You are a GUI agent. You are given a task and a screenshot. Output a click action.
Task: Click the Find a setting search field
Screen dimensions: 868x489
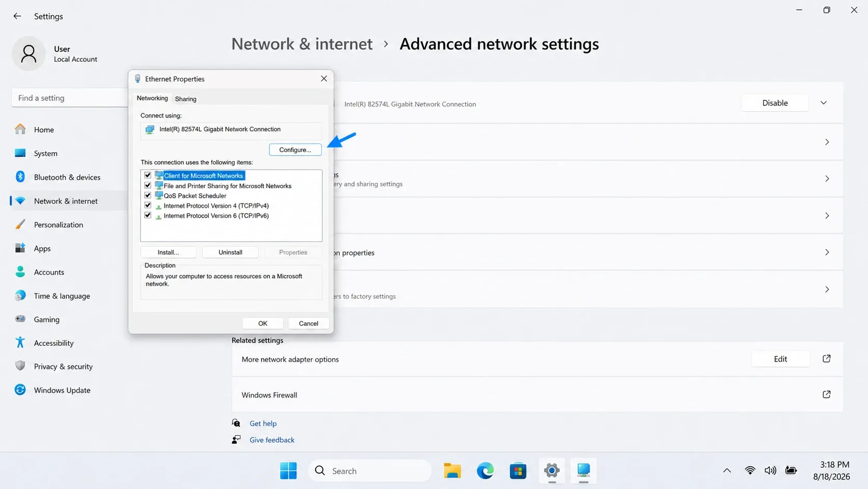(70, 98)
